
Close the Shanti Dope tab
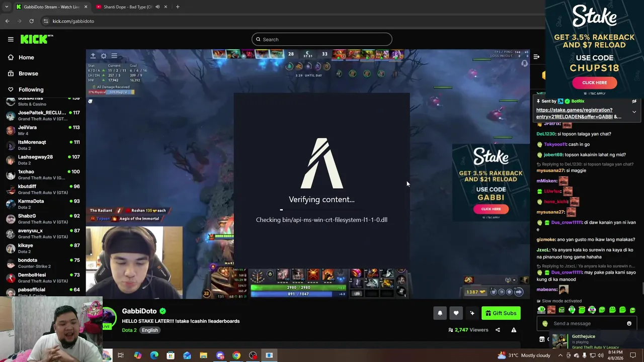point(166,7)
